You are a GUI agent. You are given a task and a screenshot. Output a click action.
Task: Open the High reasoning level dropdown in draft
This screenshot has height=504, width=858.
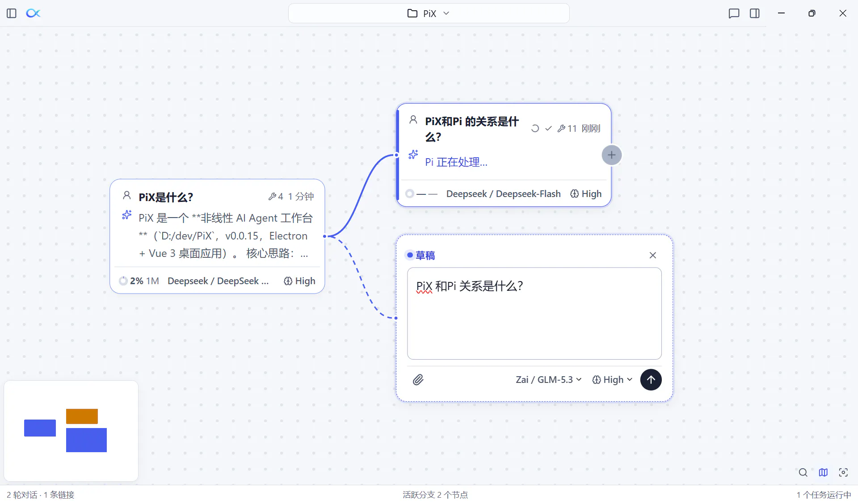[612, 380]
